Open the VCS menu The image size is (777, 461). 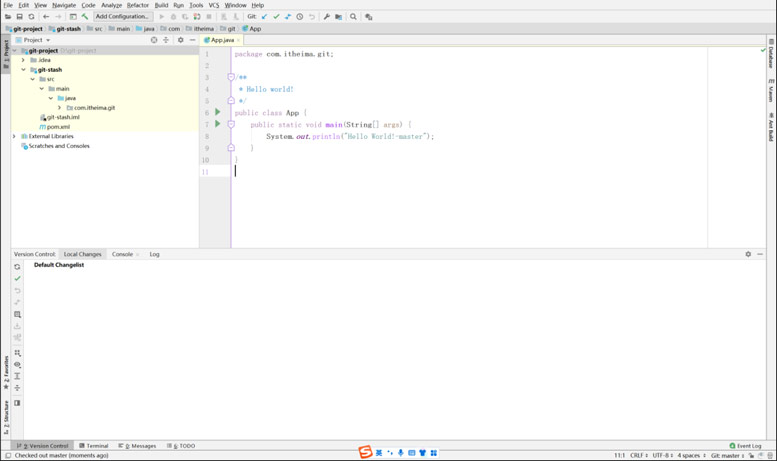214,5
